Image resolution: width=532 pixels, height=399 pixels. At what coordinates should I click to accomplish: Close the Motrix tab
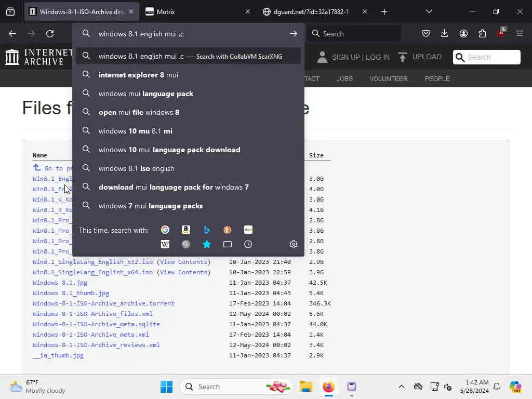pyautogui.click(x=248, y=12)
